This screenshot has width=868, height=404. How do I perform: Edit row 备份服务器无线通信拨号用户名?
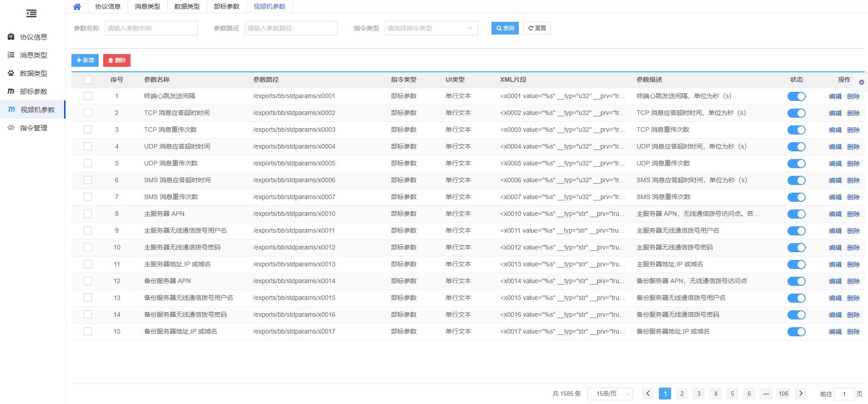(835, 298)
